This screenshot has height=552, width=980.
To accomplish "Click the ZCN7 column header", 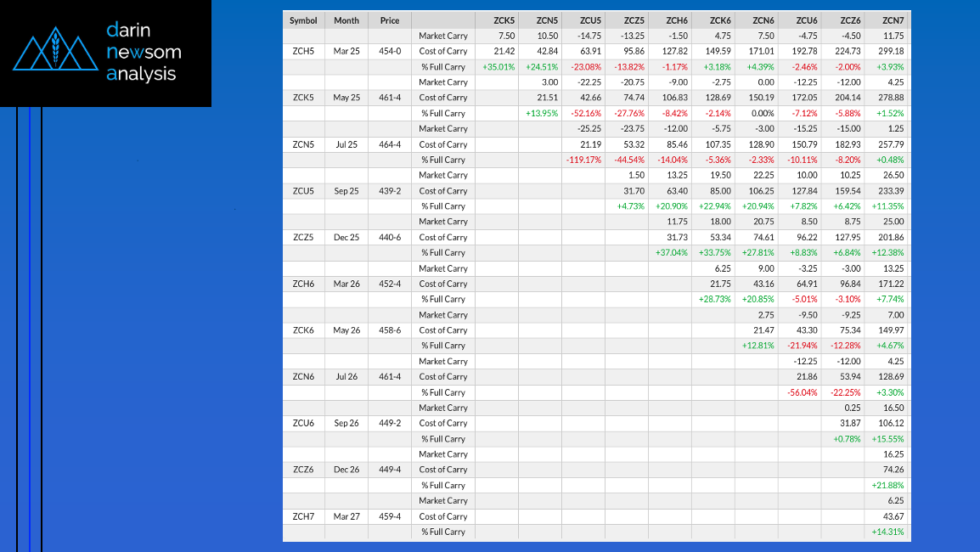I will (893, 20).
